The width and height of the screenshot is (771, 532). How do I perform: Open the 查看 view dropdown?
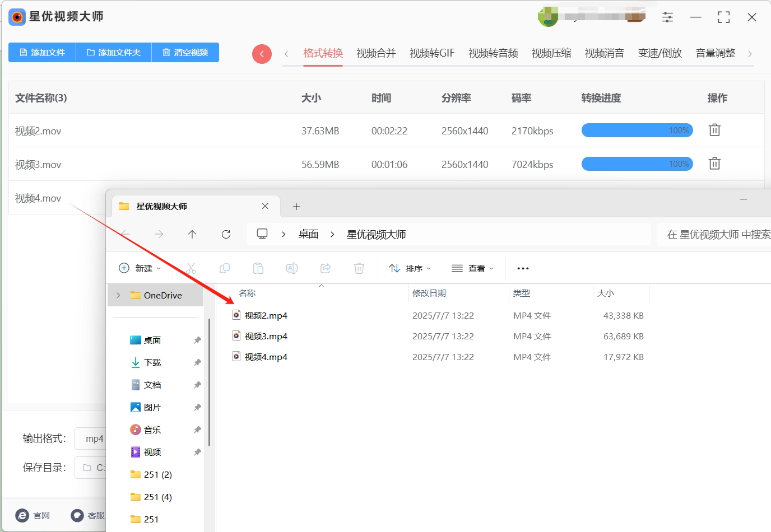(472, 268)
